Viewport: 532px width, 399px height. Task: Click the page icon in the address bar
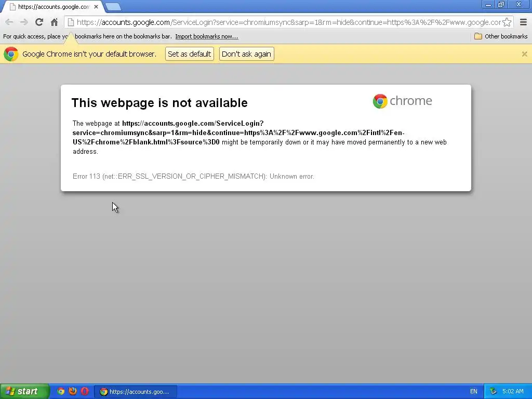71,22
